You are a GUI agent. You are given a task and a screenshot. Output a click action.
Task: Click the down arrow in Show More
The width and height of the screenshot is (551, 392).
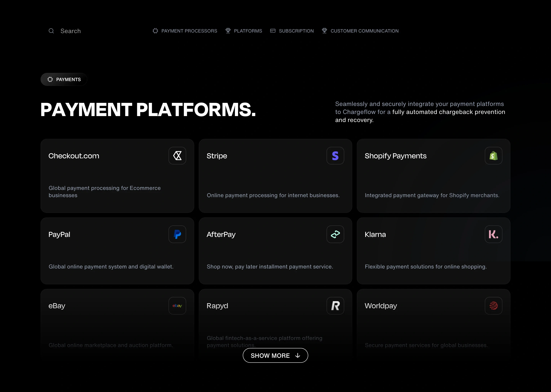click(298, 355)
